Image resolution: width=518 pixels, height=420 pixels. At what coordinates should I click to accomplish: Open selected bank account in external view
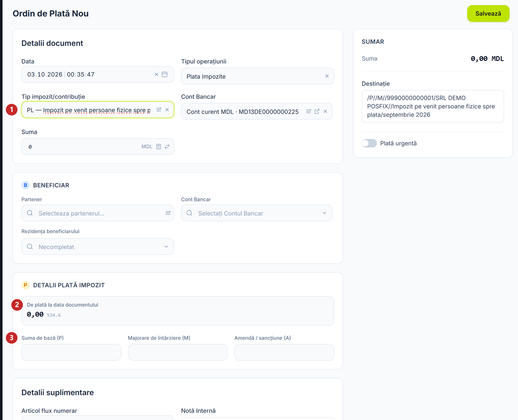[317, 111]
